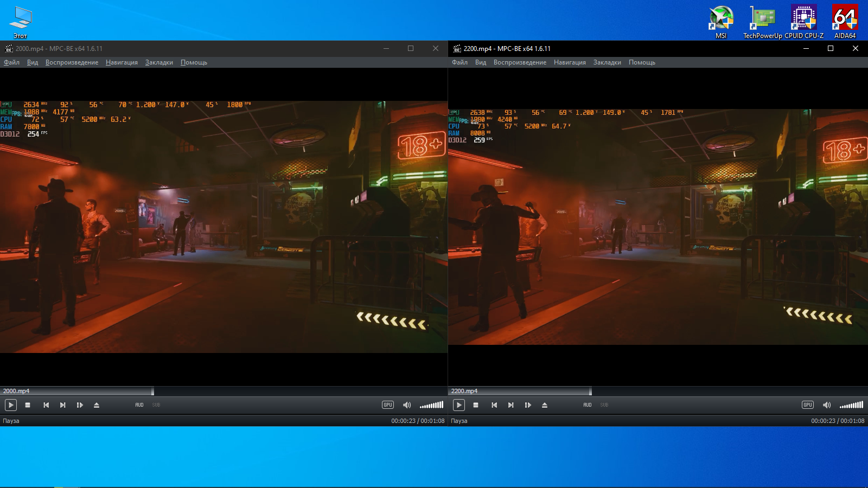This screenshot has height=488, width=868.
Task: Play the 2200.mp4 video
Action: [459, 405]
